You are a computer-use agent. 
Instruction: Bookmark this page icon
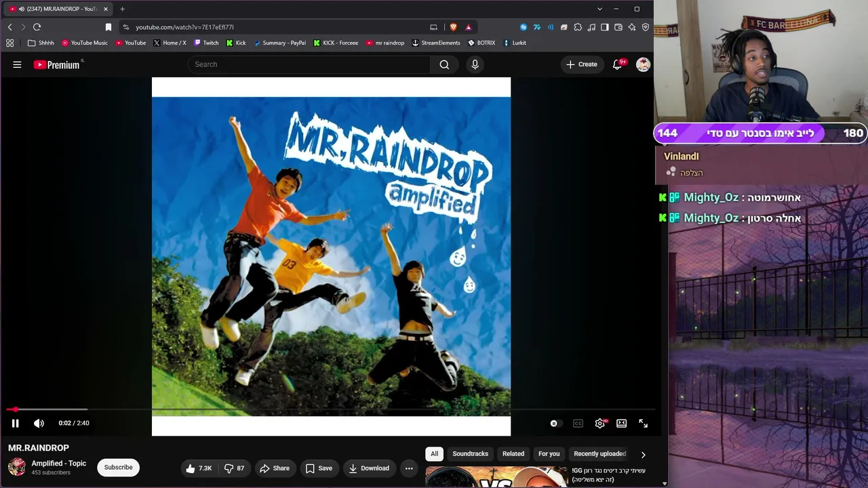108,27
